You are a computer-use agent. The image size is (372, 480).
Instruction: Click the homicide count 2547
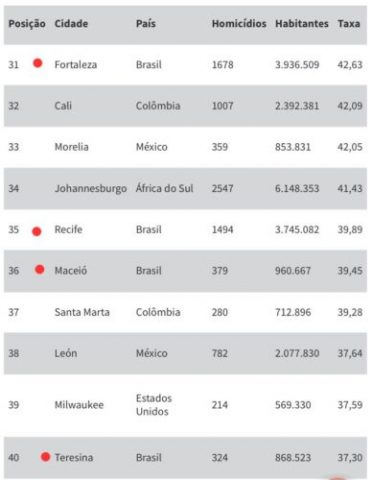(223, 188)
